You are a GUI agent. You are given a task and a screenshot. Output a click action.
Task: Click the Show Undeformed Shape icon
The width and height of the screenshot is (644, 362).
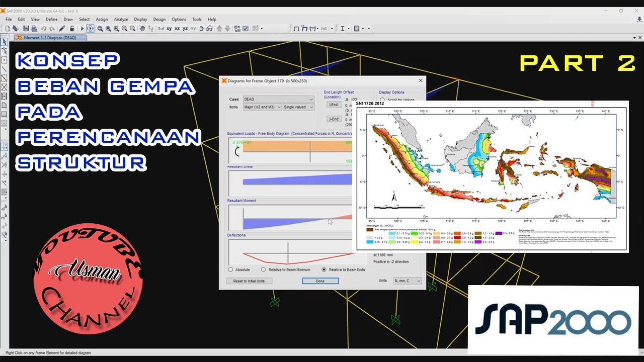pyautogui.click(x=296, y=28)
